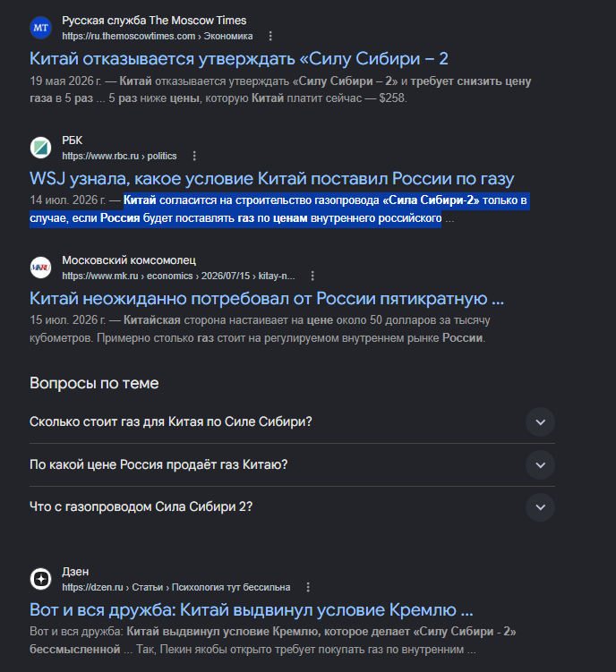Click the РБК site favicon

(x=41, y=148)
